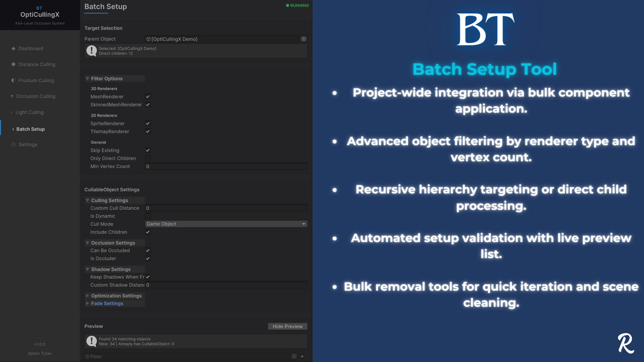This screenshot has width=644, height=362.
Task: Click the Min Vertex Count value field
Action: pyautogui.click(x=225, y=166)
